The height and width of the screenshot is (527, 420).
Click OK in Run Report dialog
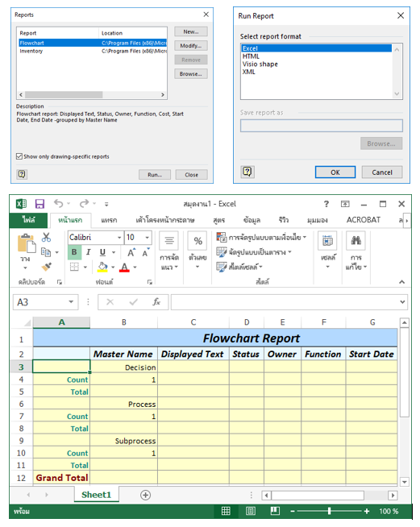point(335,172)
